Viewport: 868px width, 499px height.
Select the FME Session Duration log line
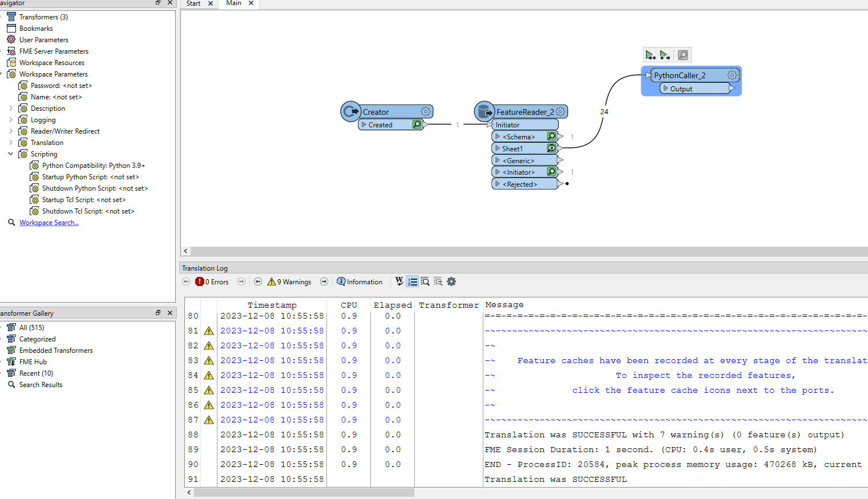point(651,449)
